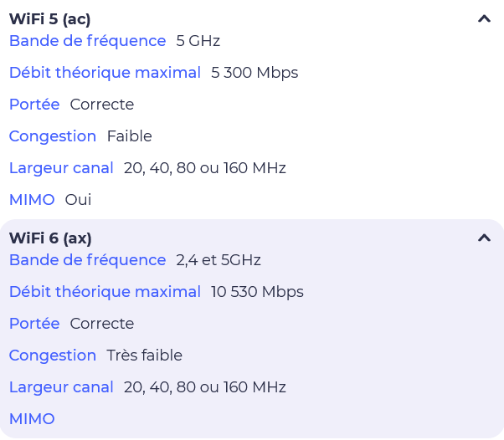Collapse the WiFi 5 (ac) section chevron
Image resolution: width=504 pixels, height=440 pixels.
(484, 18)
